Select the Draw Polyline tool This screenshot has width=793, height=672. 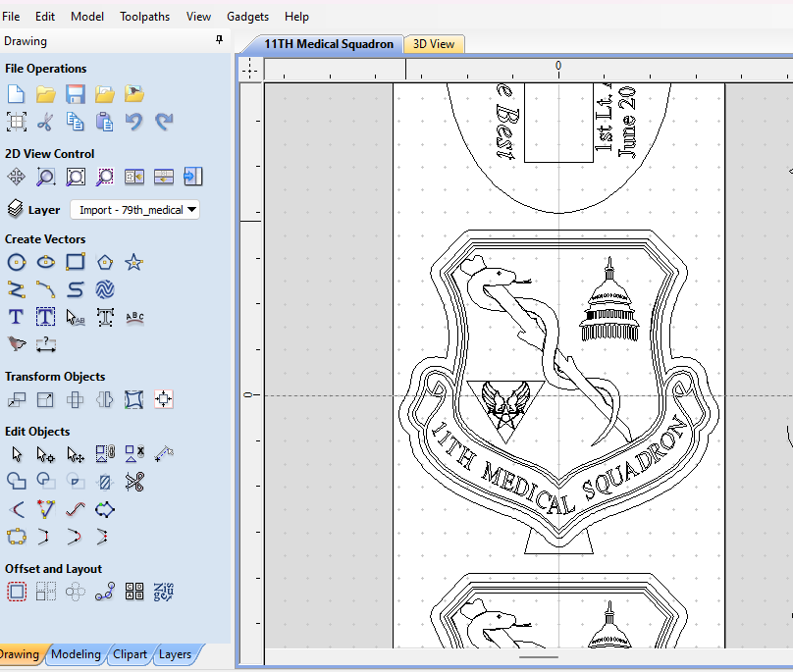[16, 289]
